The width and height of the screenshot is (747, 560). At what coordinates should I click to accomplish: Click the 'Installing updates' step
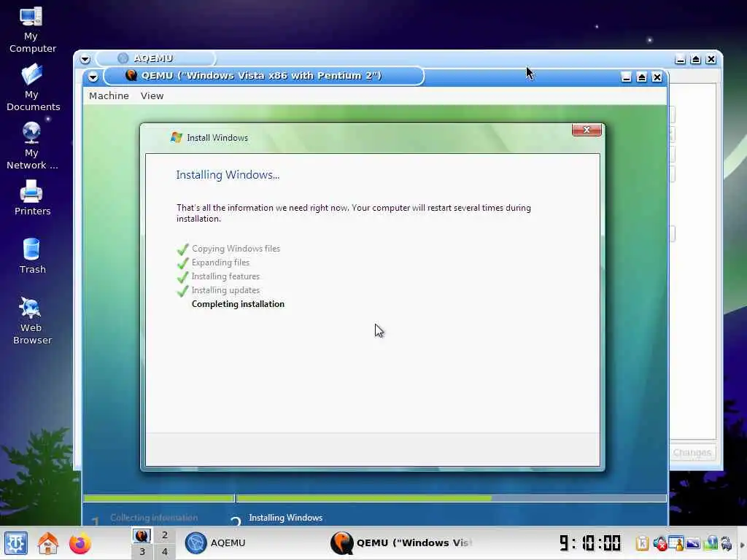[225, 290]
